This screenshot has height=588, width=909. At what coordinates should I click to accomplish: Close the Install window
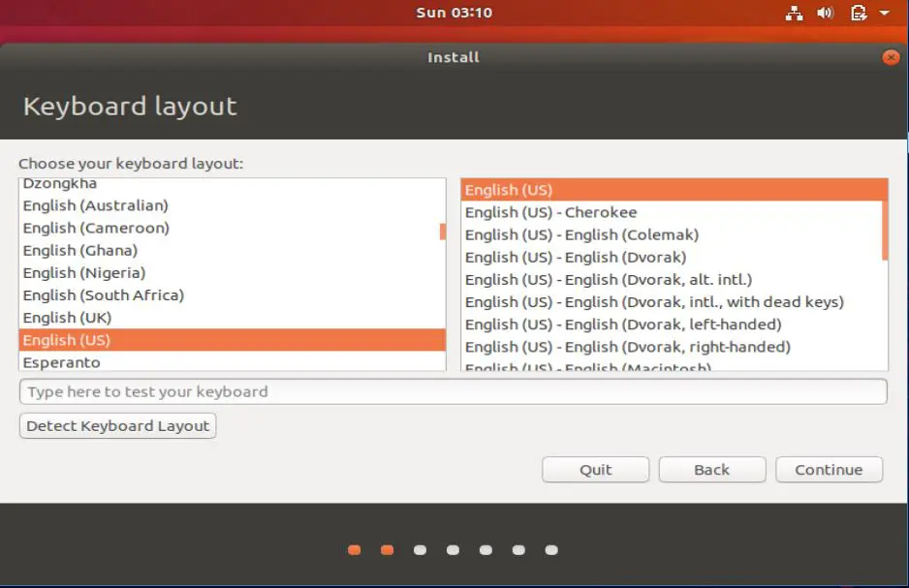(x=890, y=57)
